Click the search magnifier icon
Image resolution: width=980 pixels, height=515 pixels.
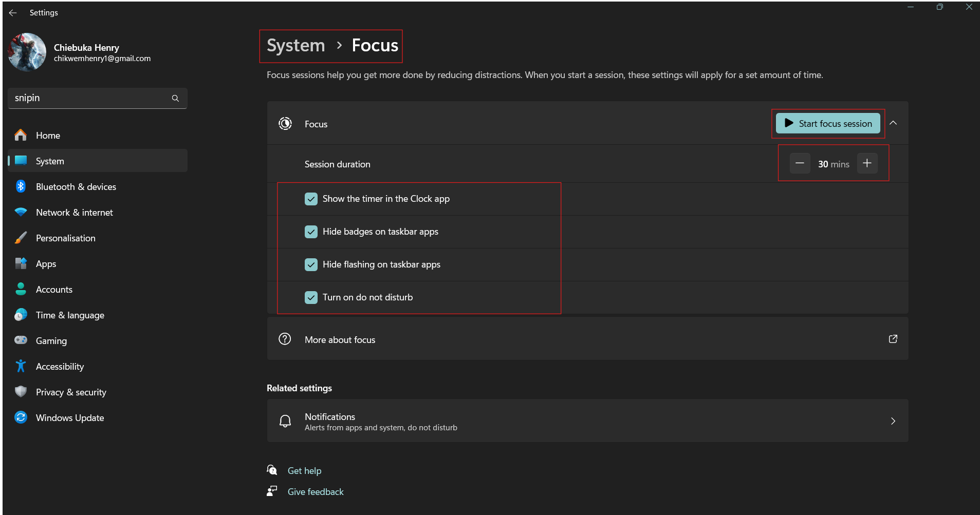coord(175,98)
